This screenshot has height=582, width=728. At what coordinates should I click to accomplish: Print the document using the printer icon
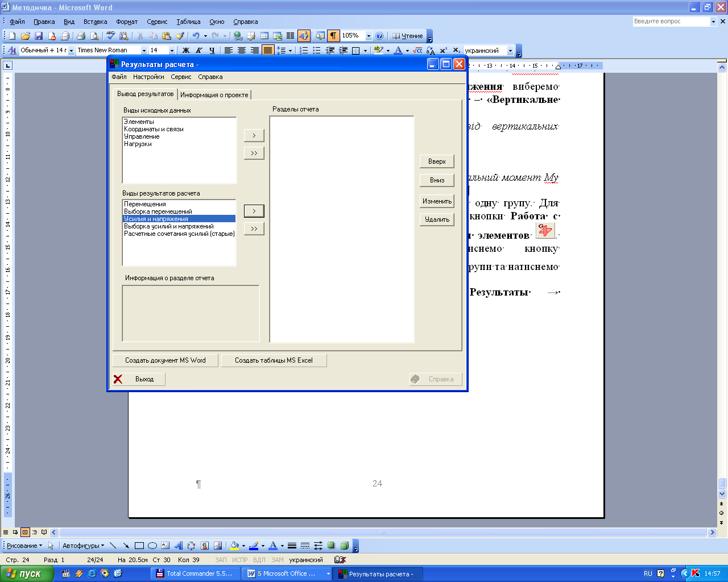tap(81, 36)
